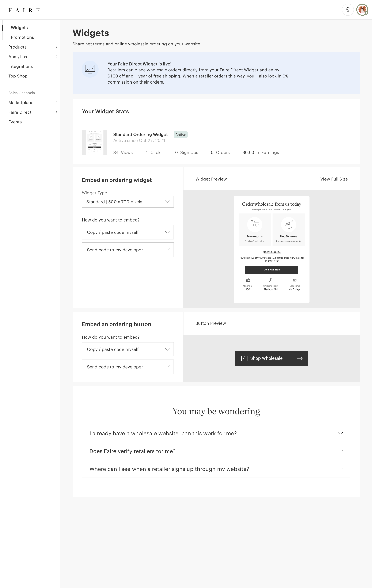
Task: Click the Sales Channels section label
Action: [x=22, y=93]
